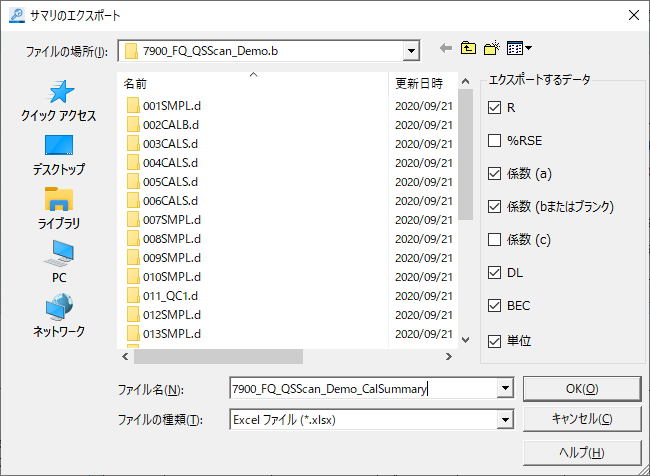
Task: Go back using the left arrow icon
Action: 446,49
